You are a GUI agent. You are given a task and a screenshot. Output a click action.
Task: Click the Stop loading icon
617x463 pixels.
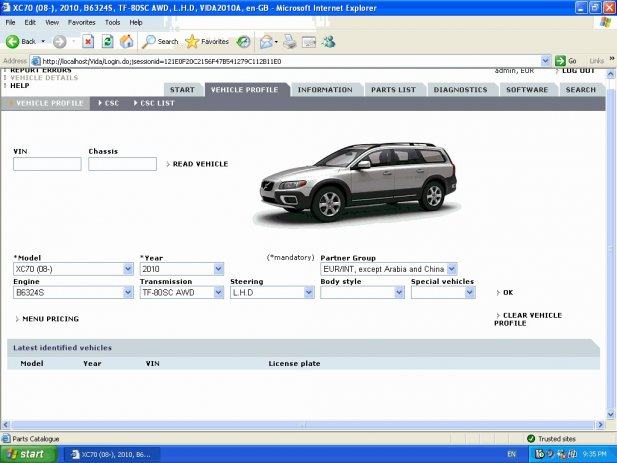[88, 41]
